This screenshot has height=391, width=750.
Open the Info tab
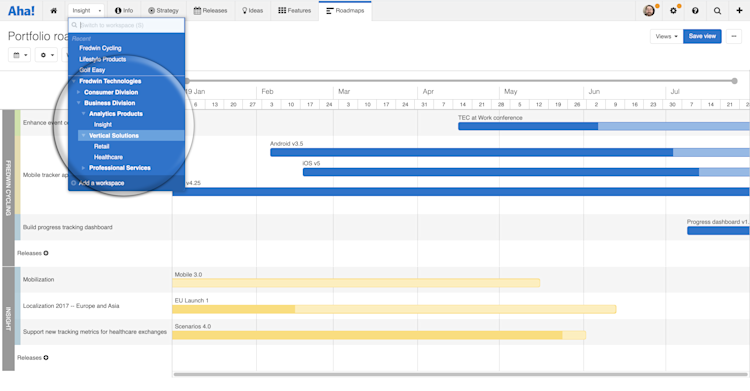coord(124,11)
